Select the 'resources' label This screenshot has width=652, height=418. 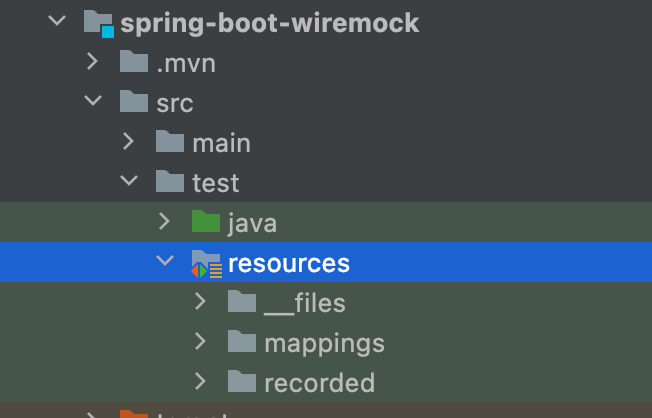click(x=289, y=264)
